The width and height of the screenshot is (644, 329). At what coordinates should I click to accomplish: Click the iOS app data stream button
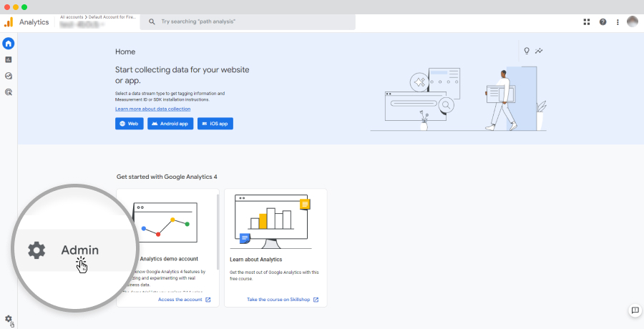(215, 124)
